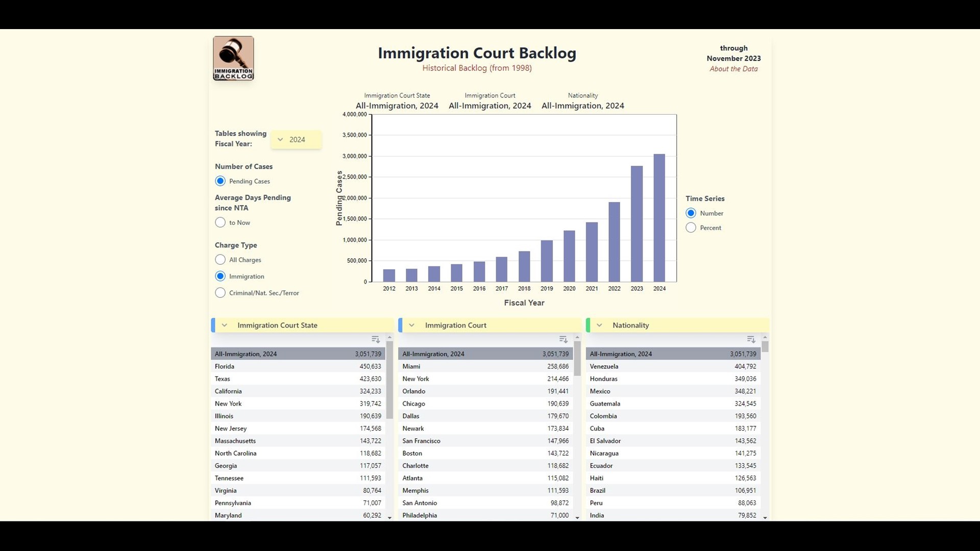Switch Charge Type to All Charges
The image size is (980, 551).
(220, 259)
